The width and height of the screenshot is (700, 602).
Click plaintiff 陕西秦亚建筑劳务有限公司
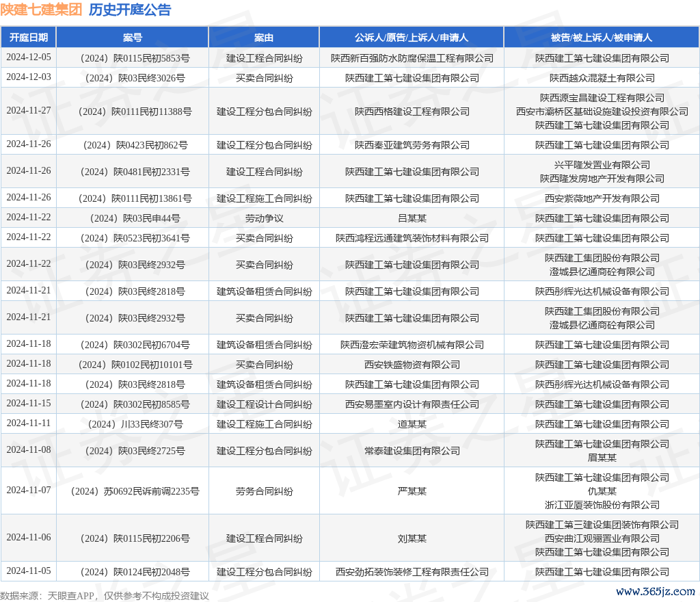coord(412,145)
